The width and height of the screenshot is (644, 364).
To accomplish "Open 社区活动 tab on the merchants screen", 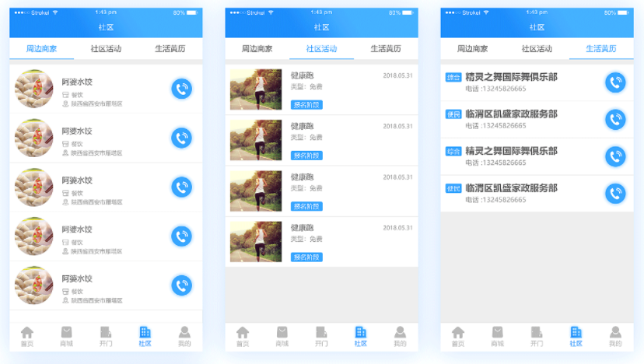I will click(x=106, y=49).
